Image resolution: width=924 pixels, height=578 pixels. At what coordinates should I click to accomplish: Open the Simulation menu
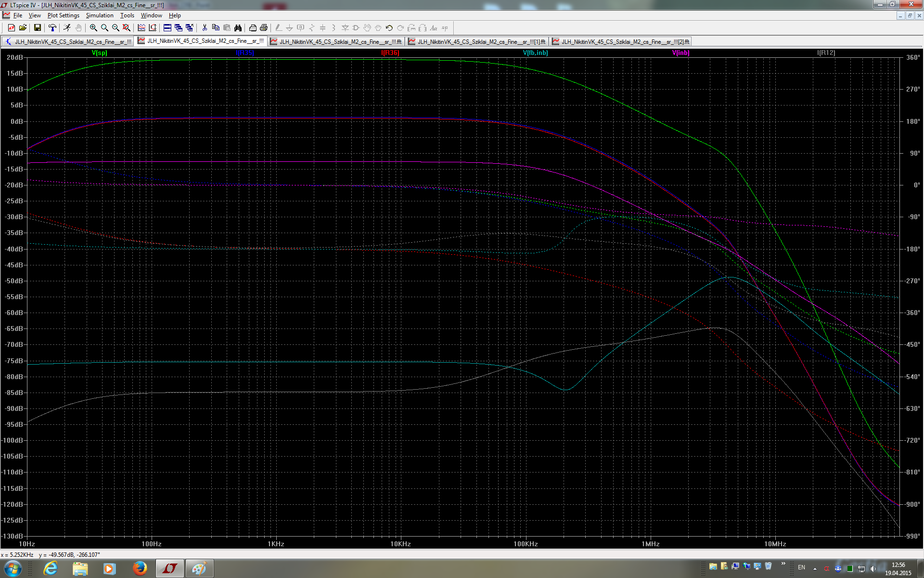(x=100, y=15)
